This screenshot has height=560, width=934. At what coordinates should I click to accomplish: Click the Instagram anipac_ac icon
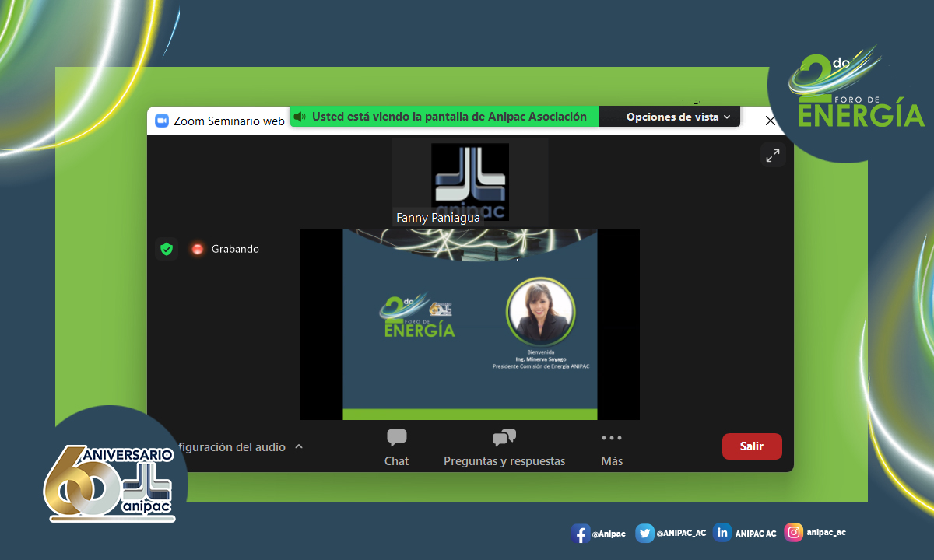point(794,533)
